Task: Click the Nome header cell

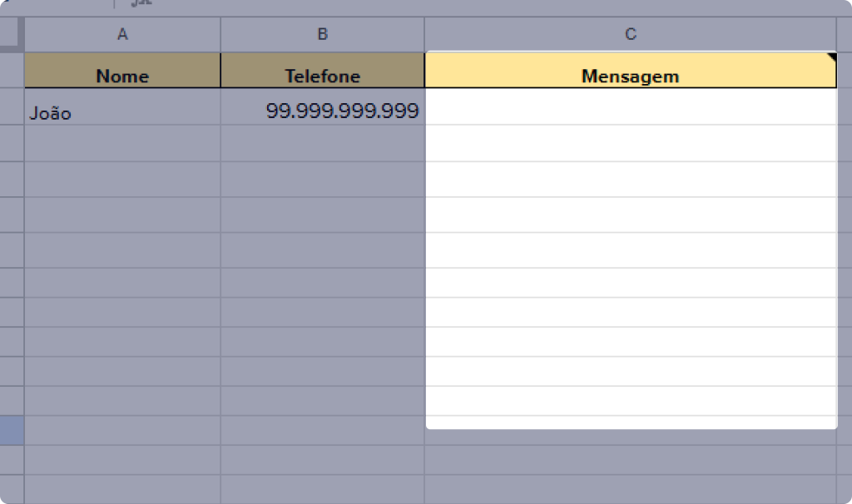Action: pyautogui.click(x=122, y=72)
